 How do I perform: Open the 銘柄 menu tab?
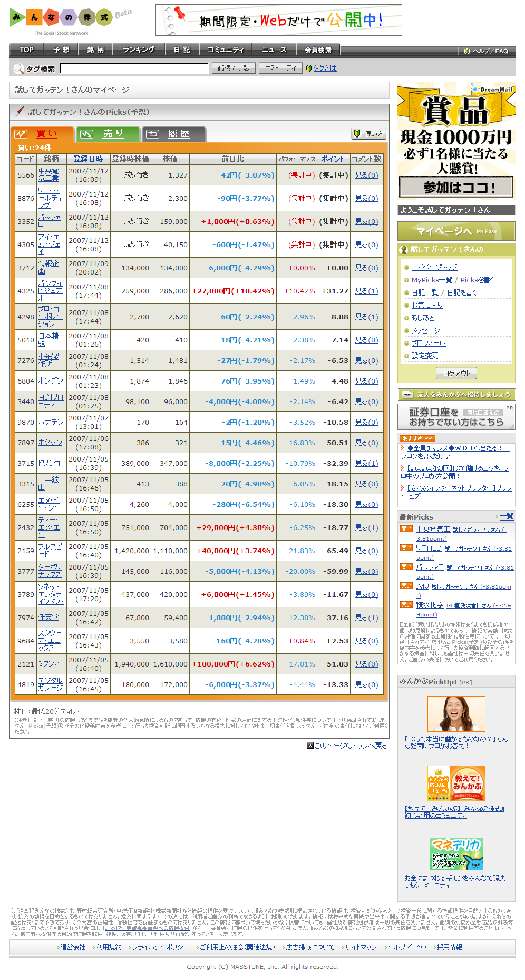click(95, 50)
